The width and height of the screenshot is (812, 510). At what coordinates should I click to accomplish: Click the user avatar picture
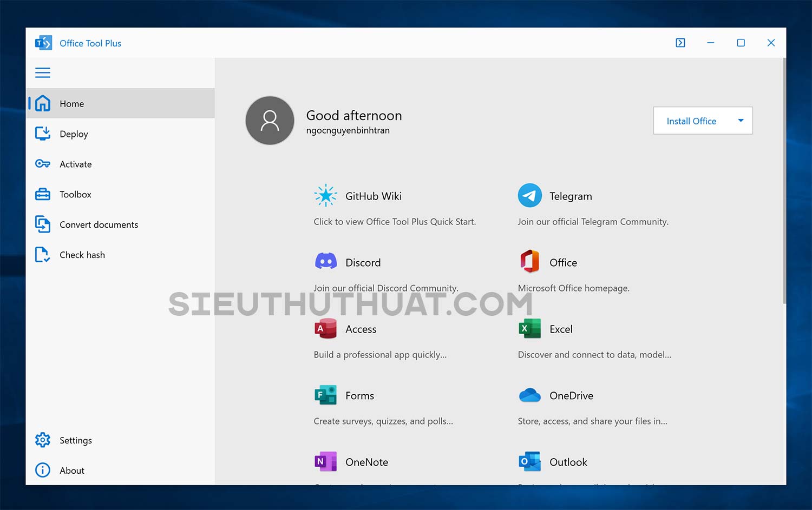(x=270, y=121)
